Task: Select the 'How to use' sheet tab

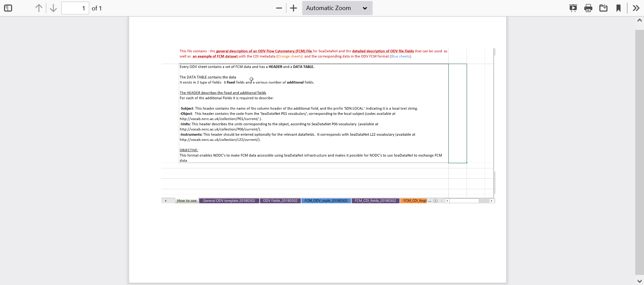Action: (x=187, y=201)
